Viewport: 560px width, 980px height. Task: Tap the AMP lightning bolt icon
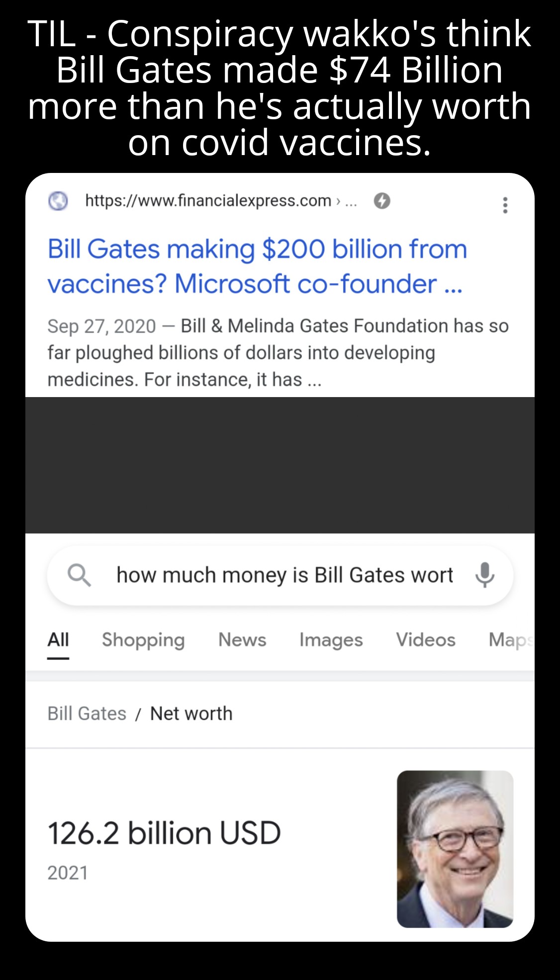[x=382, y=201]
